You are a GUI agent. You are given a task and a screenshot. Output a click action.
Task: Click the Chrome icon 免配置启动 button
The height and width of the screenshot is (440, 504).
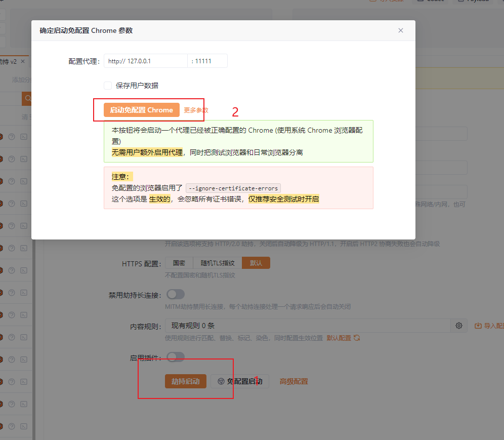[x=240, y=381]
